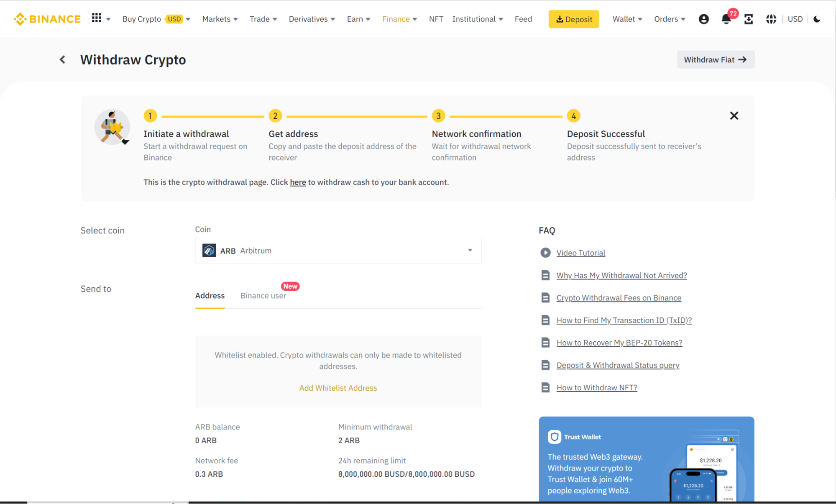Screen dimensions: 836x504
Task: Switch to the Binance user tab
Action: [x=263, y=296]
